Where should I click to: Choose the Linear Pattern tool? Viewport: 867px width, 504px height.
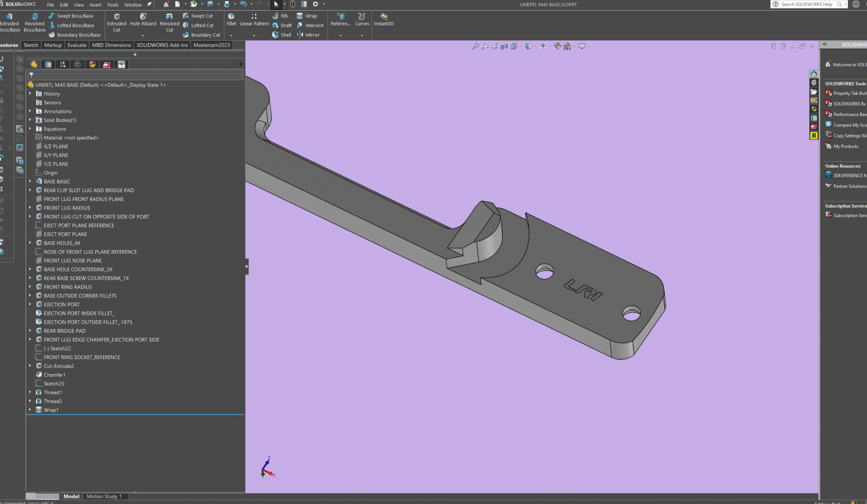[254, 19]
